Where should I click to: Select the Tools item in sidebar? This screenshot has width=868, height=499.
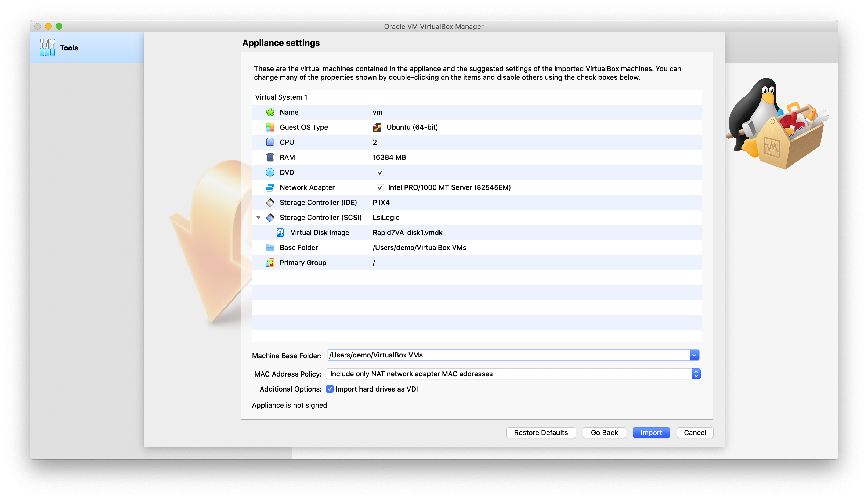87,48
